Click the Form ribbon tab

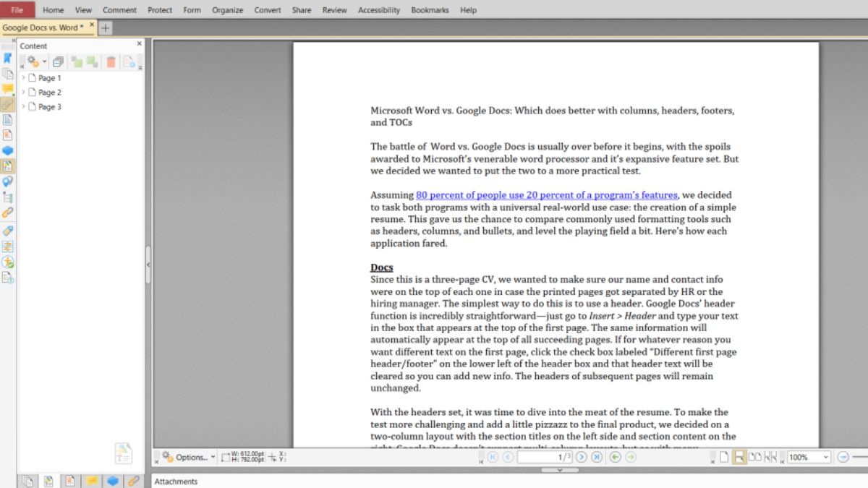(x=192, y=10)
